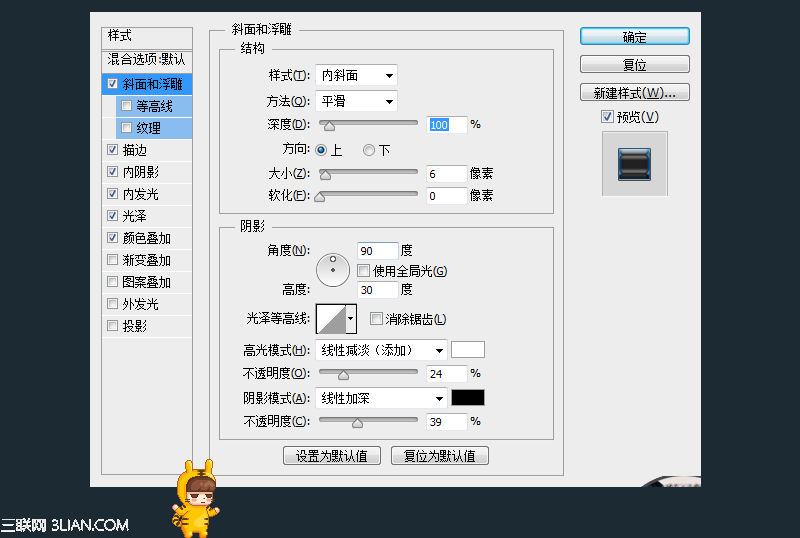The image size is (800, 538).
Task: Open 高光模式 dropdown 线性减淡（添加）
Action: 381,350
